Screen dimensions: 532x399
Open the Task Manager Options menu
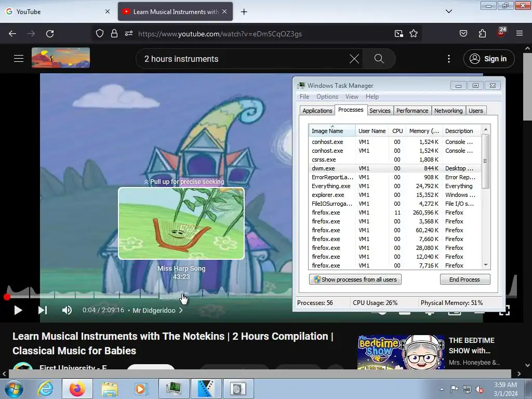[327, 97]
